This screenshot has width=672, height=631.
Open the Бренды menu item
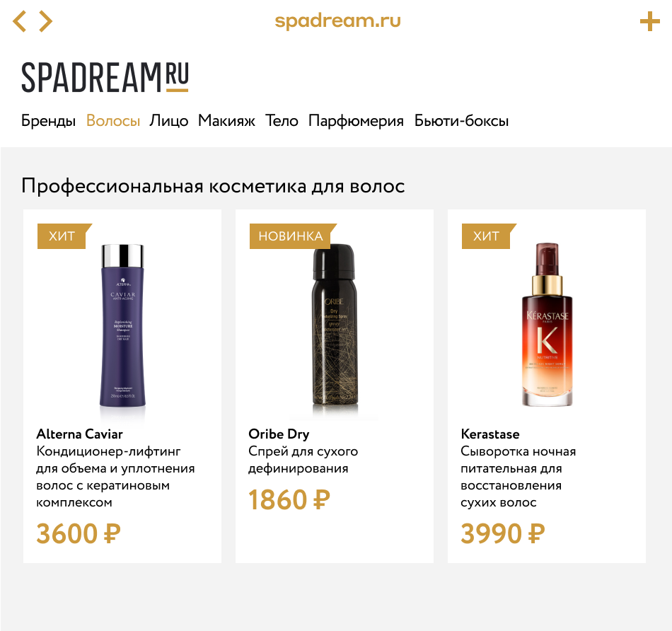(48, 121)
